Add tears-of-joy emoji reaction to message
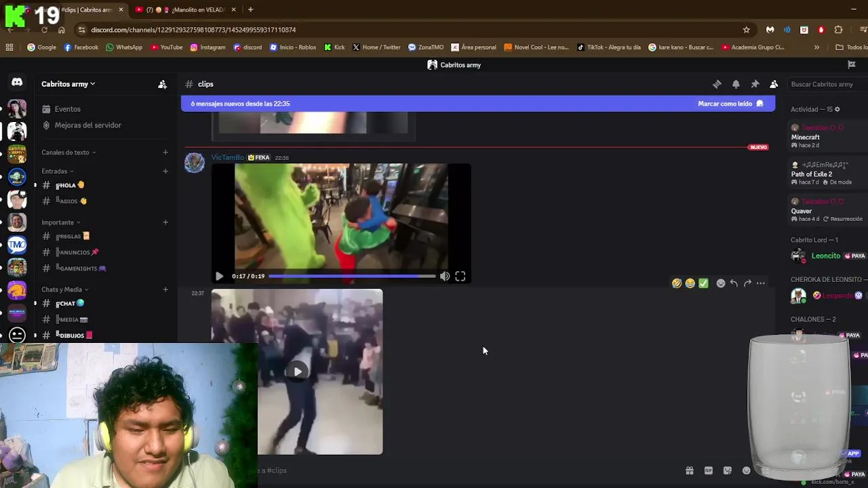868x488 pixels. [690, 283]
